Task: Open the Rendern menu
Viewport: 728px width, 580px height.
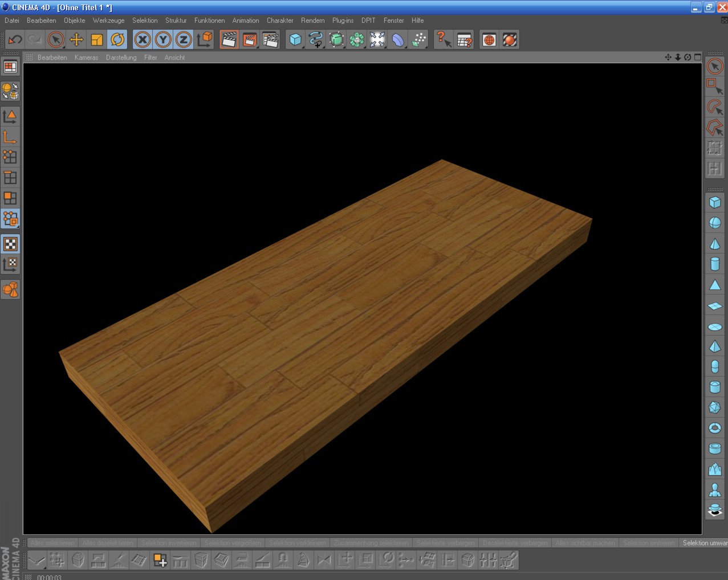Action: [312, 21]
